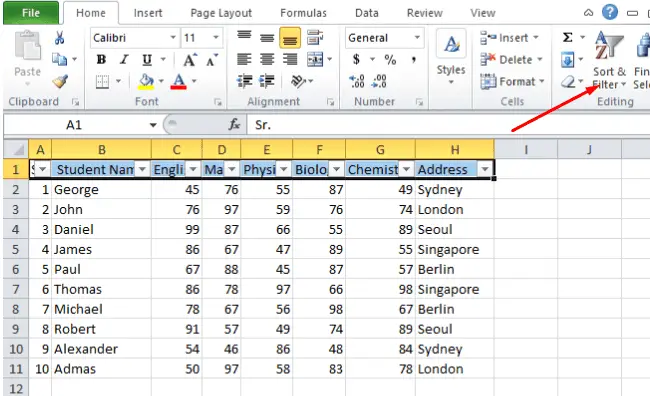Toggle highlighted Bottom Align button

pyautogui.click(x=290, y=38)
